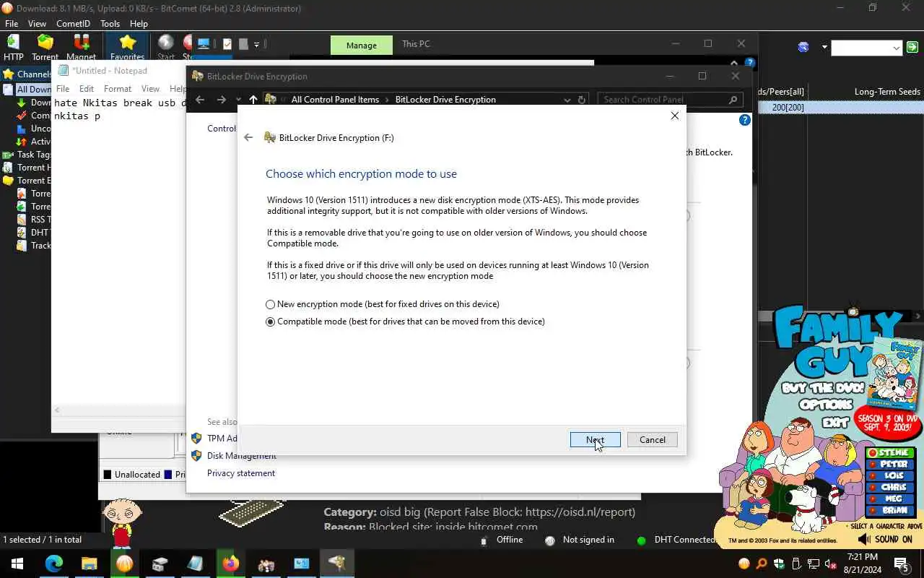Toggle Sound On in Family Guy gadget
This screenshot has width=924, height=578.
tap(886, 539)
